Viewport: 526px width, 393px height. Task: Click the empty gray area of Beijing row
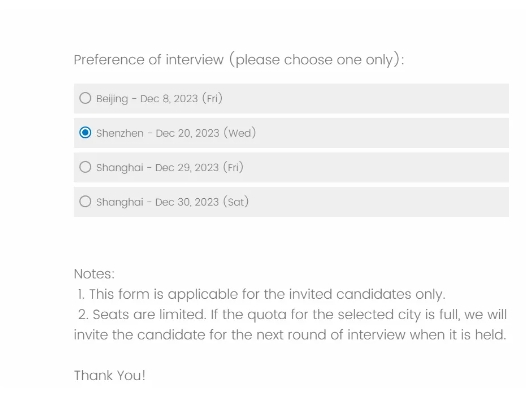pyautogui.click(x=366, y=99)
